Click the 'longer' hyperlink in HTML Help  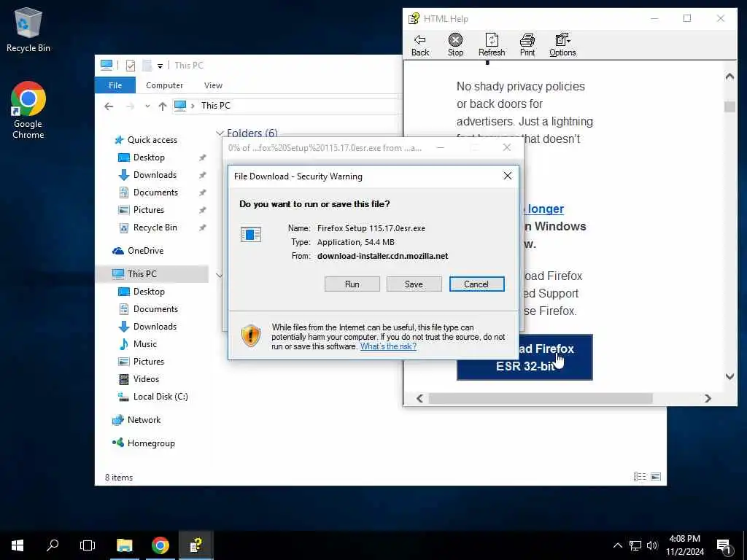(x=546, y=209)
